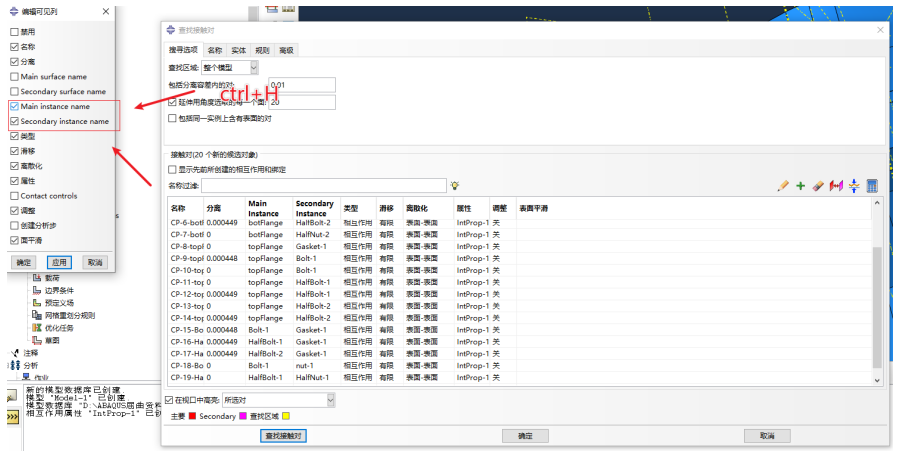Viewport: 899px width, 459px height.
Task: Toggle the 禁用 column checkbox
Action: (x=14, y=32)
